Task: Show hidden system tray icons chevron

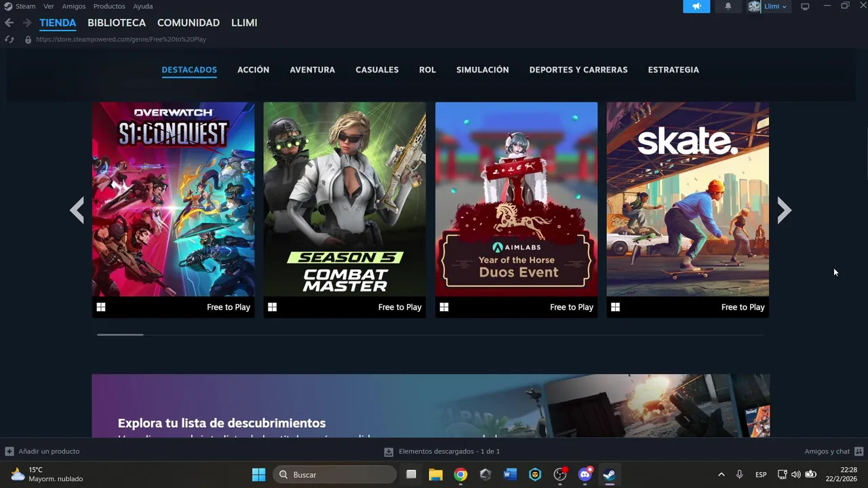Action: [721, 474]
